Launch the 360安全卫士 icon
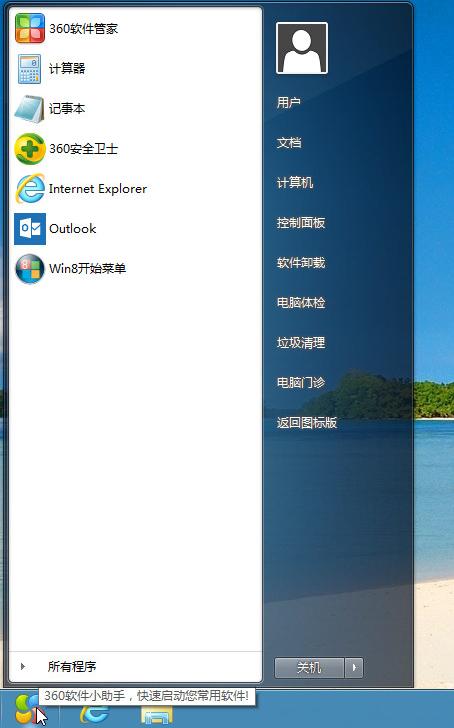 tap(30, 149)
